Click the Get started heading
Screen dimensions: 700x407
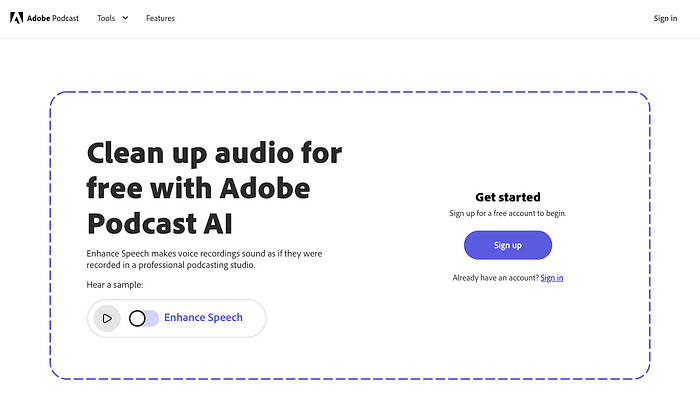tap(508, 197)
